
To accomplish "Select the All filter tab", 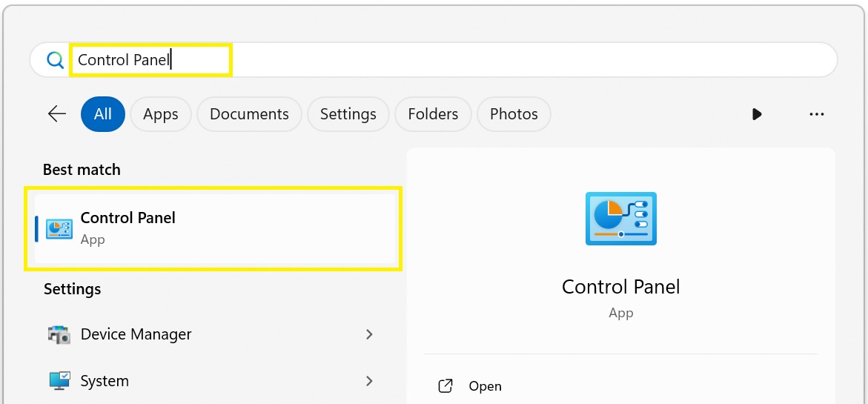I will 103,114.
